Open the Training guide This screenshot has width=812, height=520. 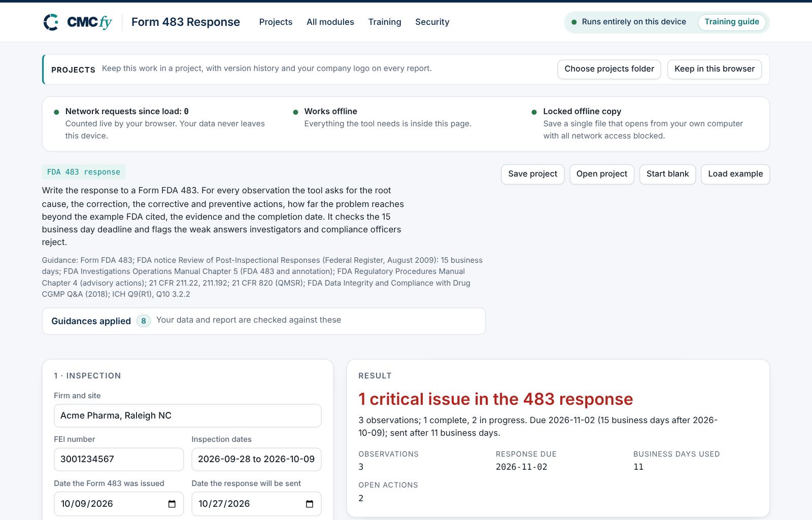[732, 22]
